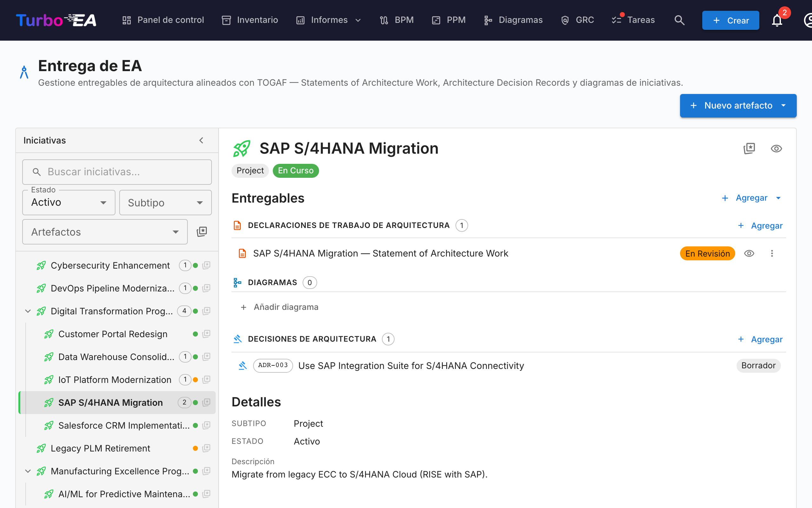Open the Nuevo artefacto dropdown arrow
This screenshot has height=508, width=812.
click(783, 105)
